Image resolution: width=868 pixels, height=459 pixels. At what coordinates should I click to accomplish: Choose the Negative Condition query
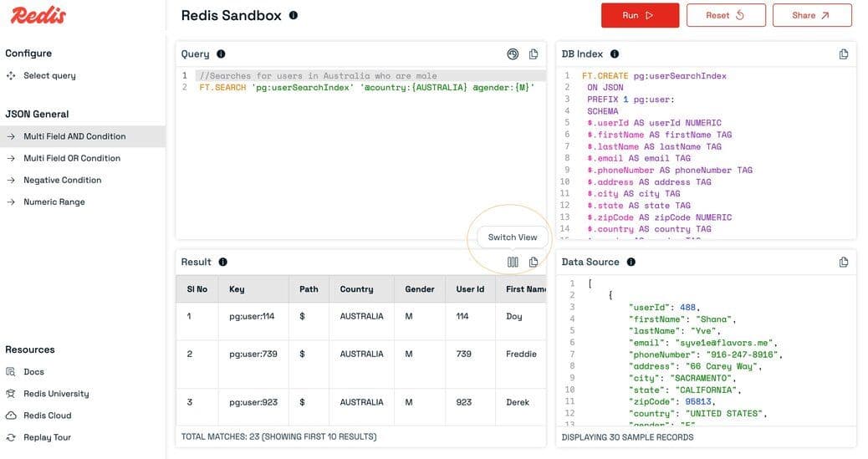tap(63, 180)
